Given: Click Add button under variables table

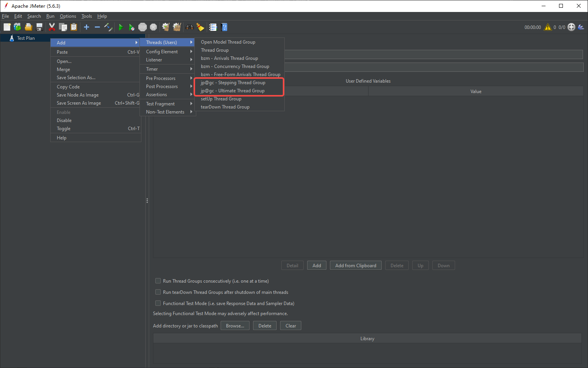Looking at the screenshot, I should pyautogui.click(x=317, y=266).
